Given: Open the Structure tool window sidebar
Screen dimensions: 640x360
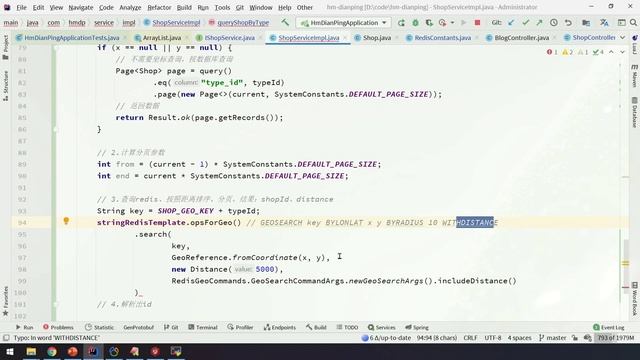Looking at the screenshot, I should 6,86.
